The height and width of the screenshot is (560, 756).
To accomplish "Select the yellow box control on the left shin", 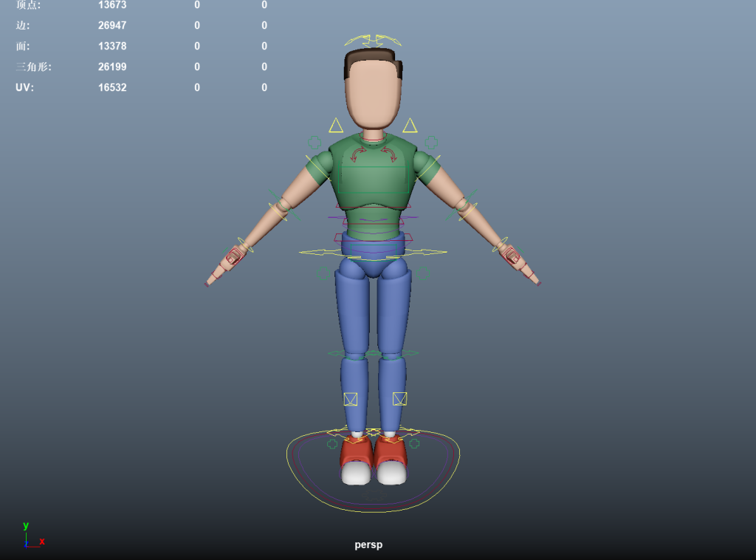I will (x=351, y=399).
